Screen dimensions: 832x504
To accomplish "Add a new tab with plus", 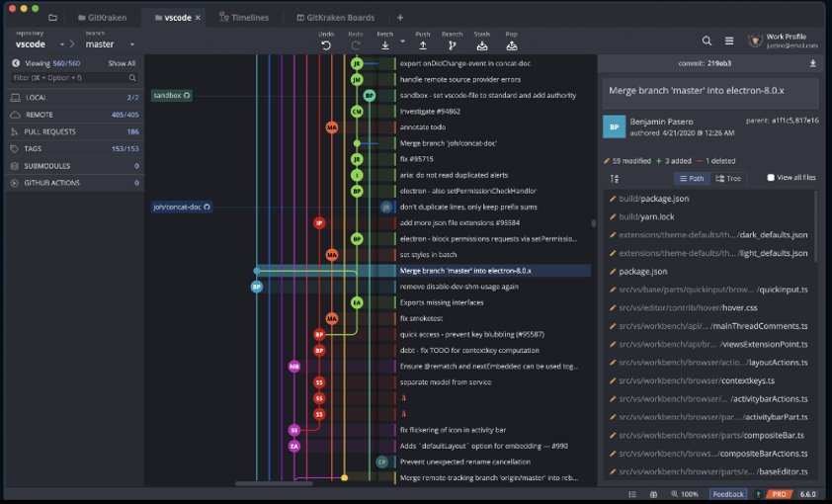I will pos(400,18).
